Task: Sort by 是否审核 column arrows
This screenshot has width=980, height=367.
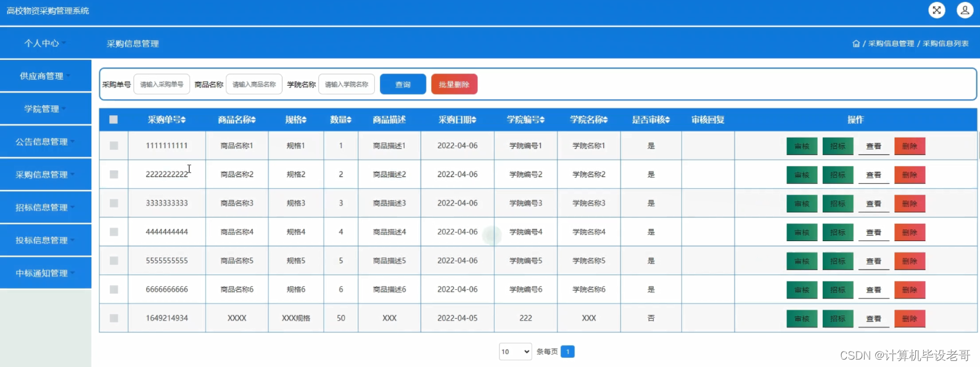Action: [667, 120]
